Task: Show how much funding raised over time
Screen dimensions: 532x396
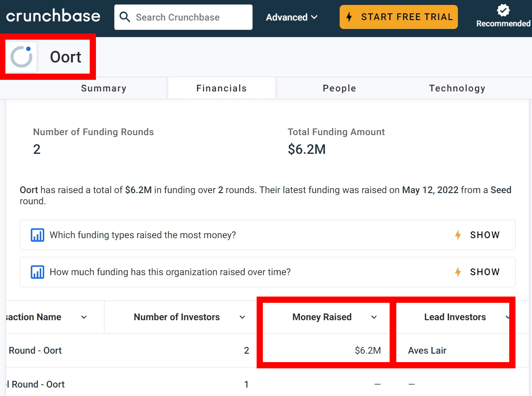Action: pos(485,272)
